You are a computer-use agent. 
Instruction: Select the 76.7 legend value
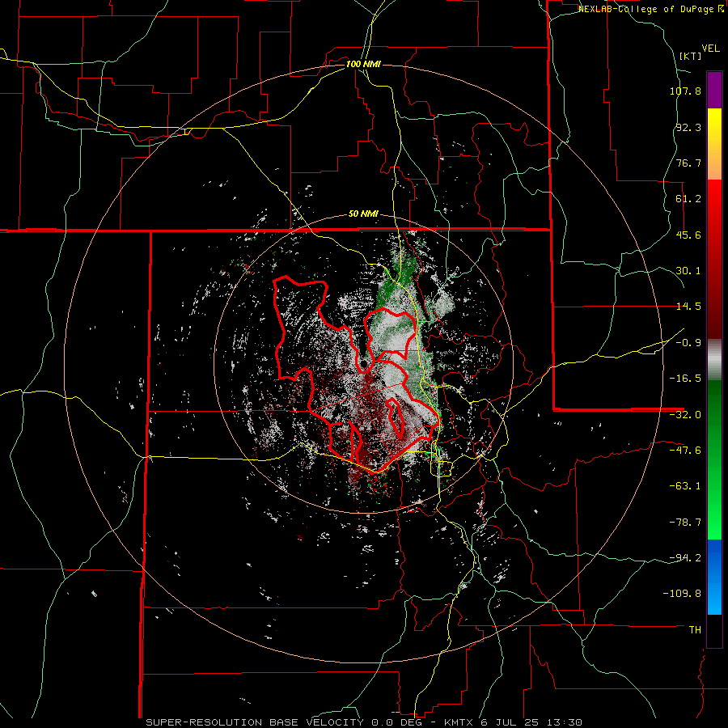[688, 163]
